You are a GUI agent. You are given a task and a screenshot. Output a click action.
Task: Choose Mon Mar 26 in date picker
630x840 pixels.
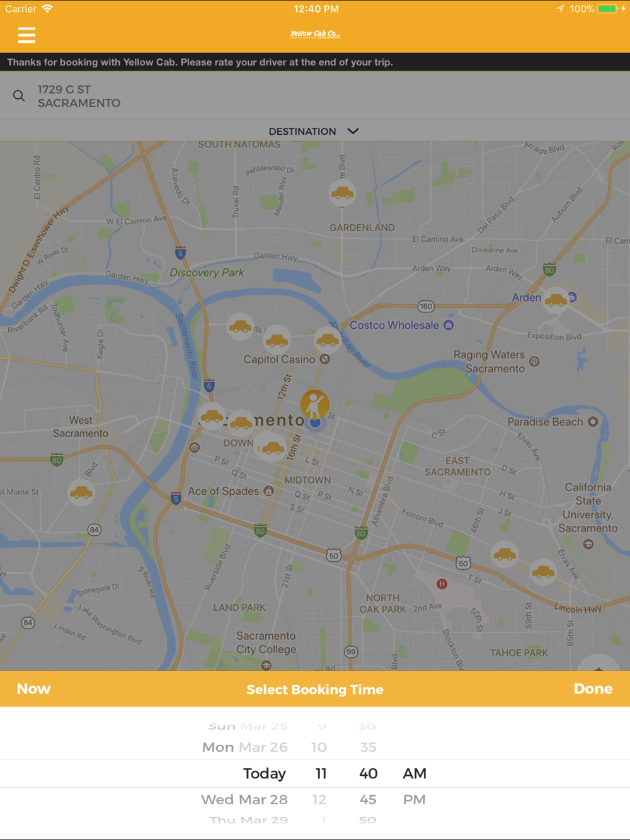[244, 747]
